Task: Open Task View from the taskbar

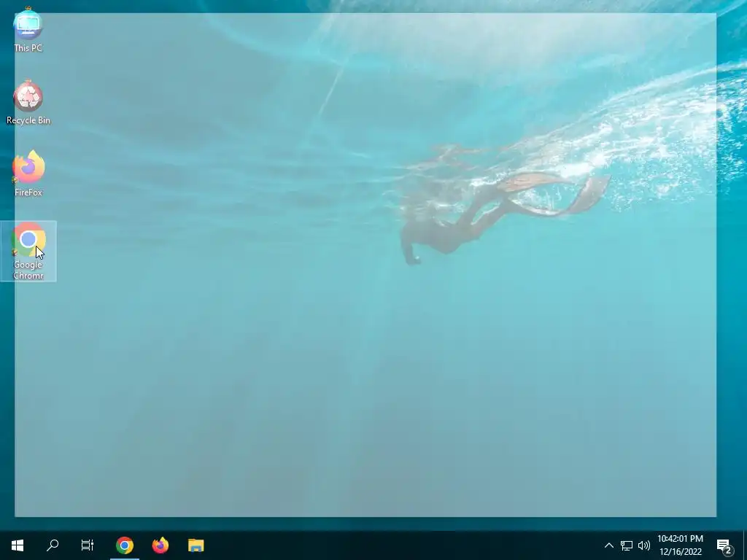Action: (88, 545)
